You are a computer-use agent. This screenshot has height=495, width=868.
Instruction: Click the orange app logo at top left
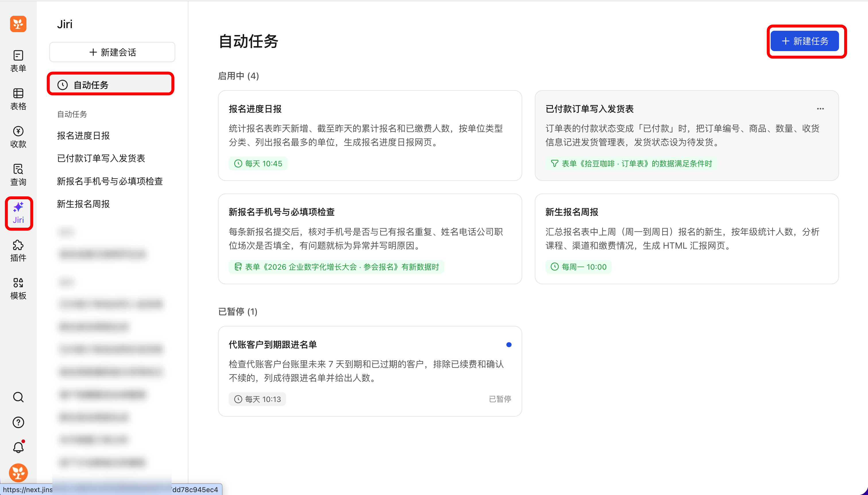point(18,24)
